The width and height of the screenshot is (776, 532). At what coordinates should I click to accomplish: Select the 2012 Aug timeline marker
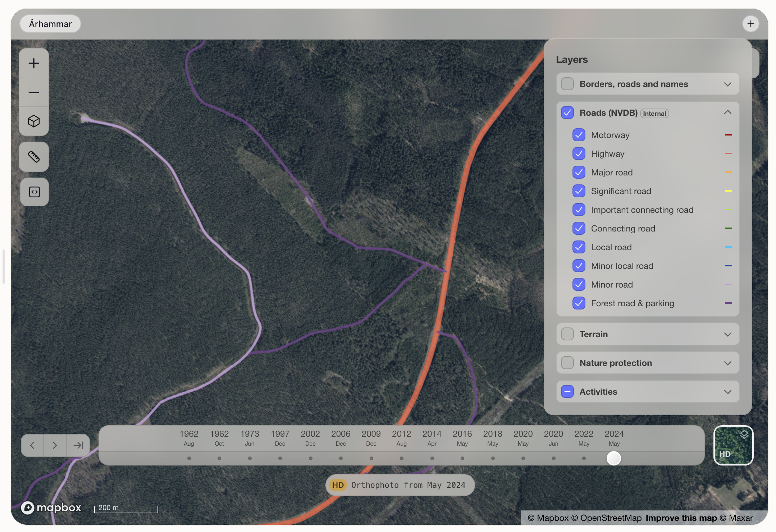(x=402, y=458)
